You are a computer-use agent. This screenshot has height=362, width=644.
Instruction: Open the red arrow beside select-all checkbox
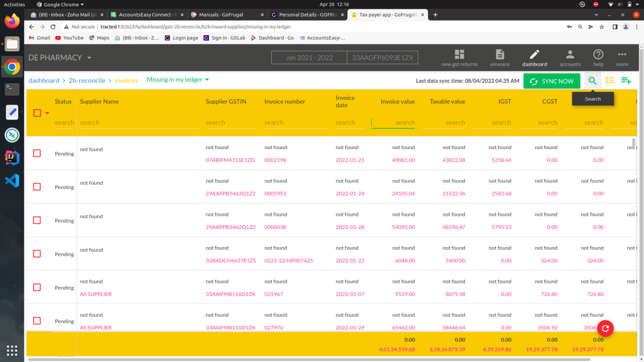pyautogui.click(x=47, y=113)
